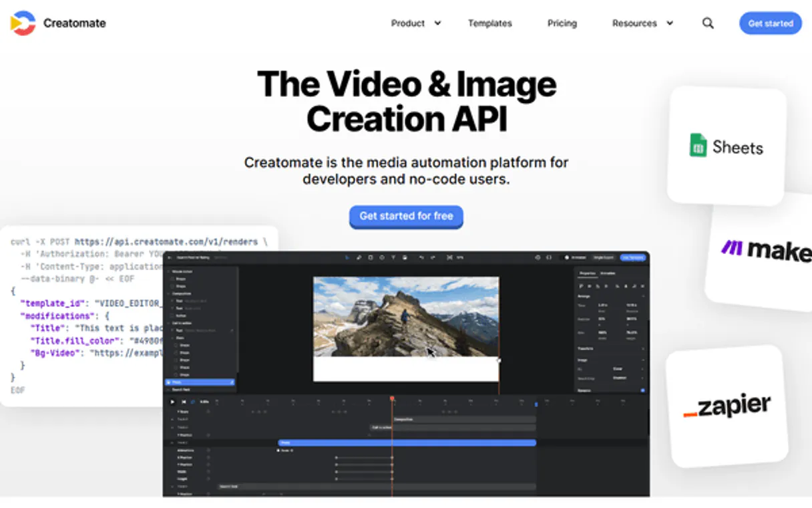Click the red playhead marker on timeline

coord(392,399)
